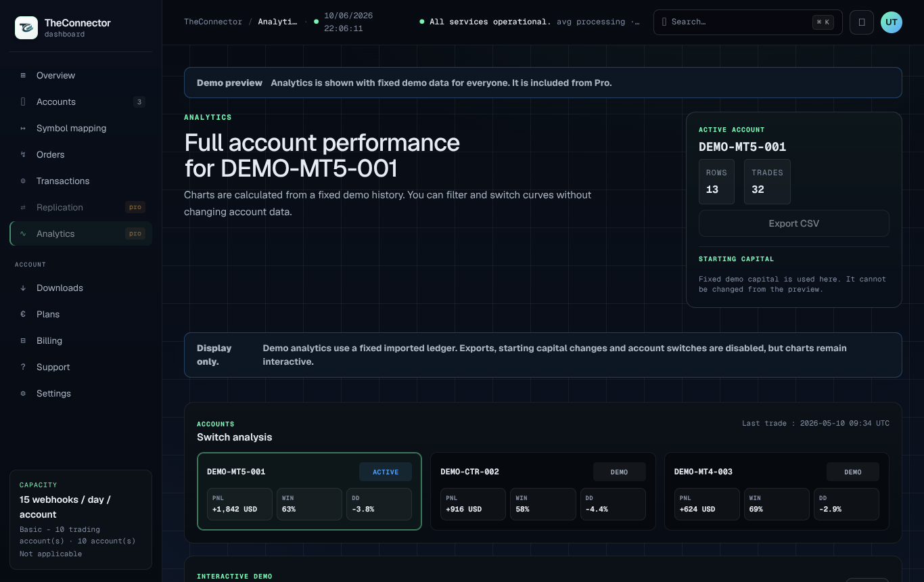This screenshot has width=924, height=582.
Task: Switch to the DEMO-MT4-003 account card
Action: click(x=777, y=491)
